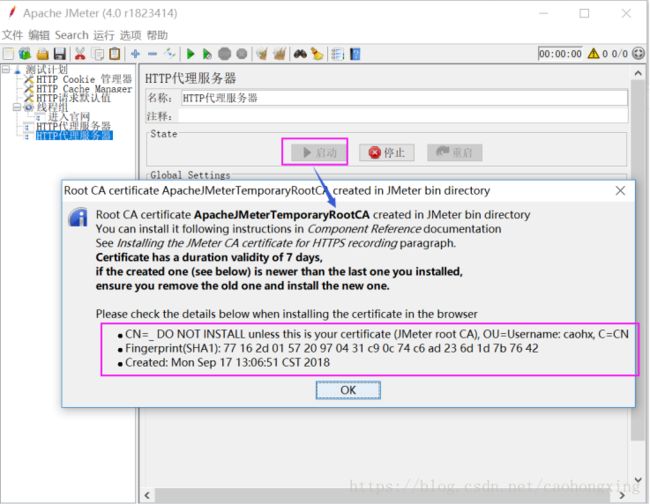Collapse the 测试计划 root tree node
Image resolution: width=650 pixels, height=504 pixels.
click(x=6, y=69)
